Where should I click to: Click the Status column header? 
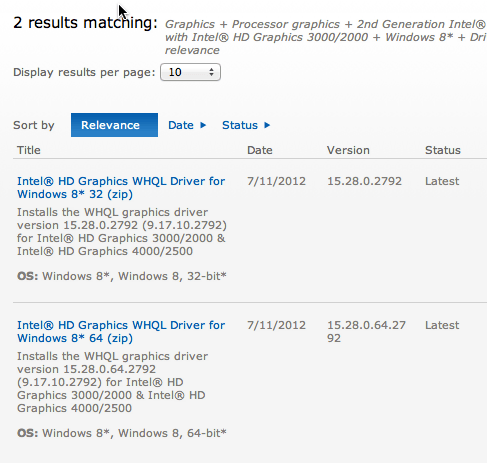[443, 150]
